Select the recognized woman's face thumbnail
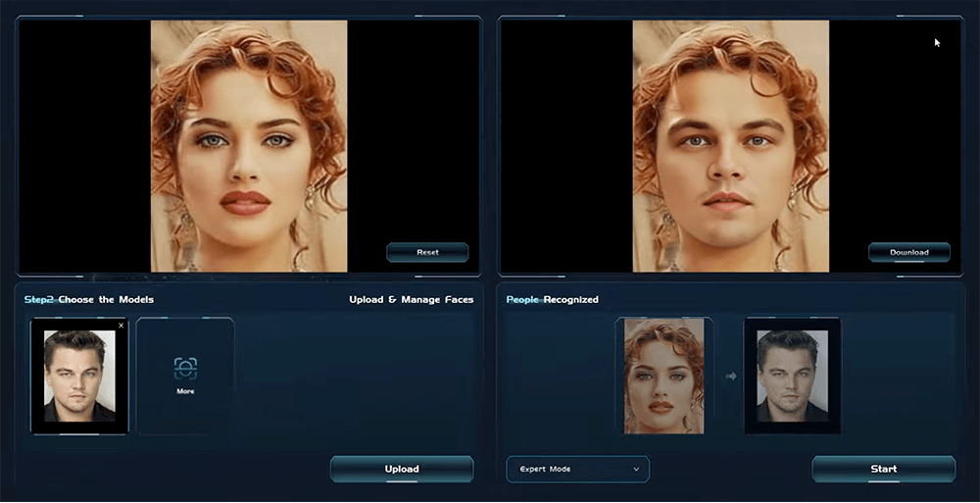 [663, 376]
